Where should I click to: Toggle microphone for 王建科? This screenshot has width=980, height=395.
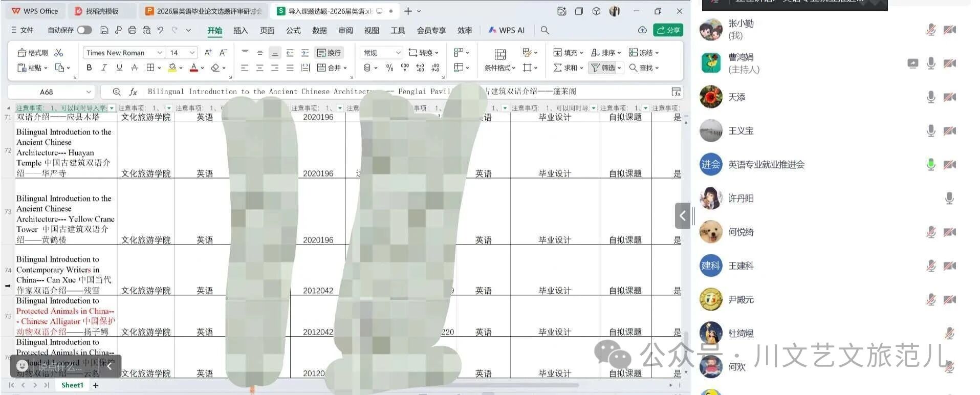(x=931, y=266)
